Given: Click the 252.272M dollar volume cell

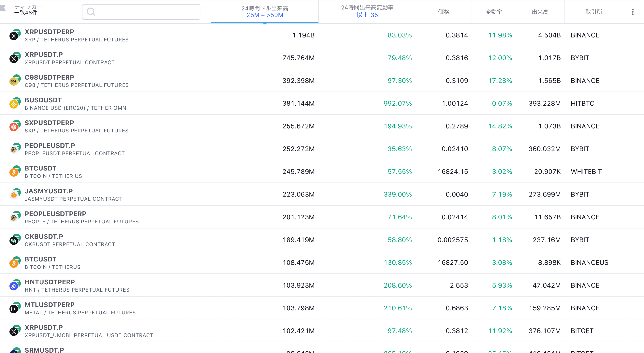Looking at the screenshot, I should [298, 149].
